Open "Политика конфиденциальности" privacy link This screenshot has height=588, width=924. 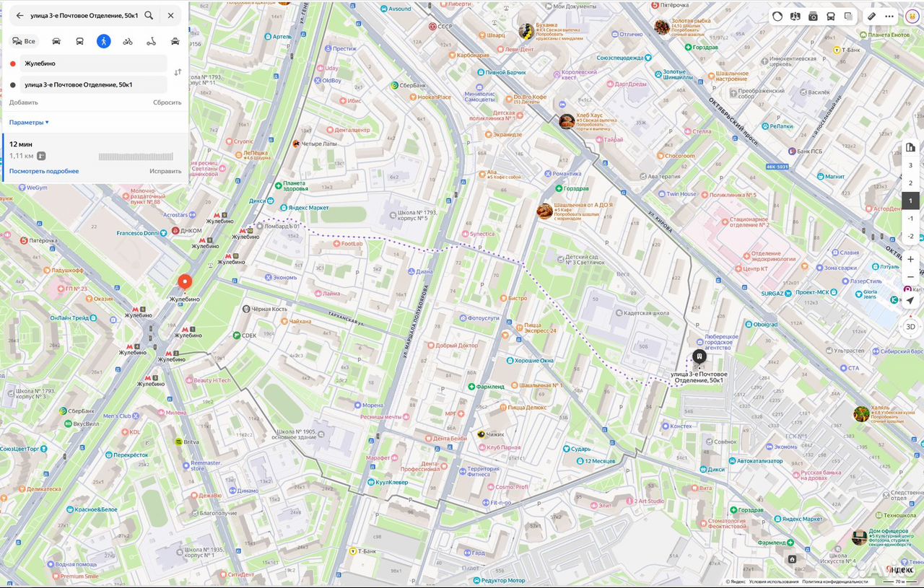coord(835,582)
